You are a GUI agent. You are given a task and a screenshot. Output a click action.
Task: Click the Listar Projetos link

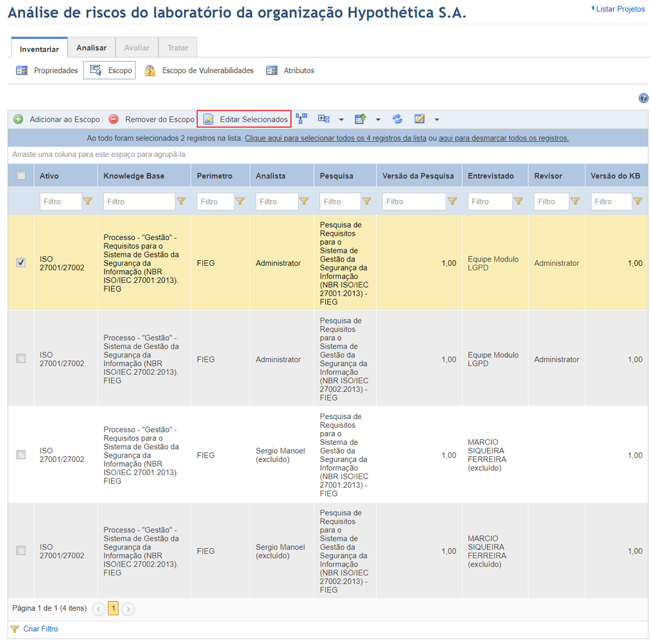(620, 9)
